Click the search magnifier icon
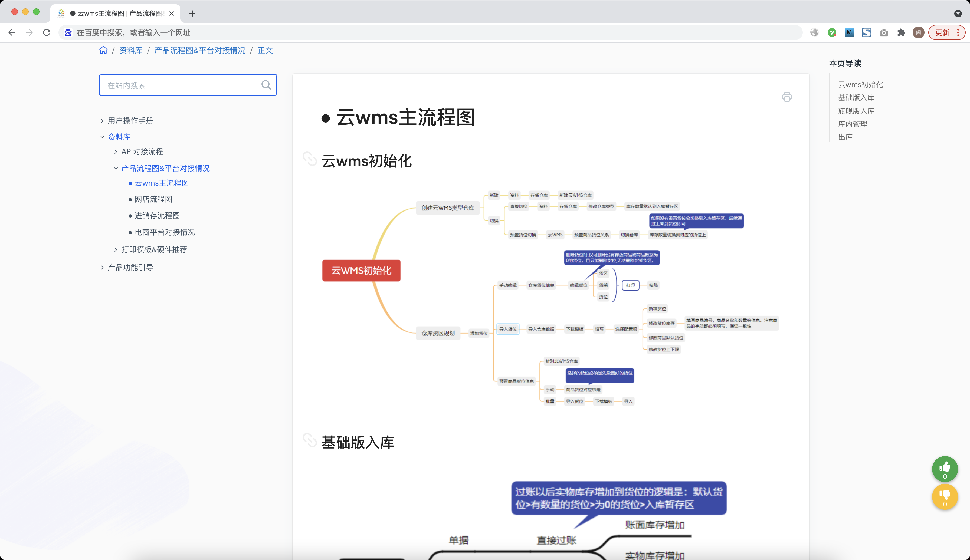 266,85
